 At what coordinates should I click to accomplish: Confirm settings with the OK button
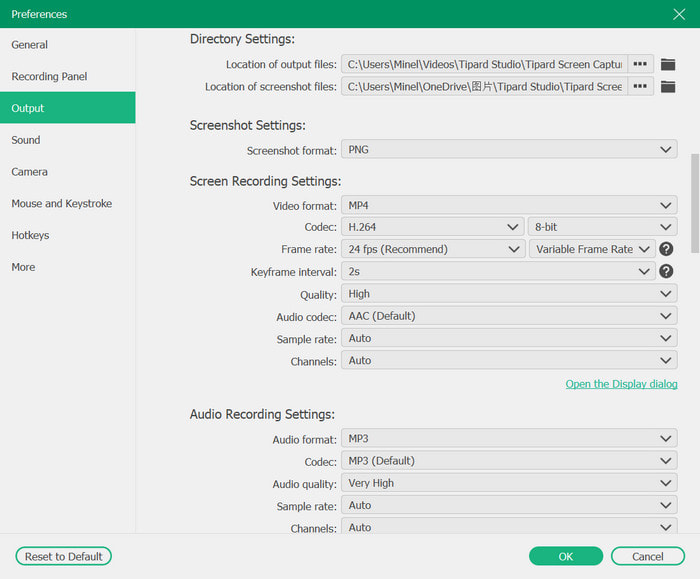pos(566,556)
